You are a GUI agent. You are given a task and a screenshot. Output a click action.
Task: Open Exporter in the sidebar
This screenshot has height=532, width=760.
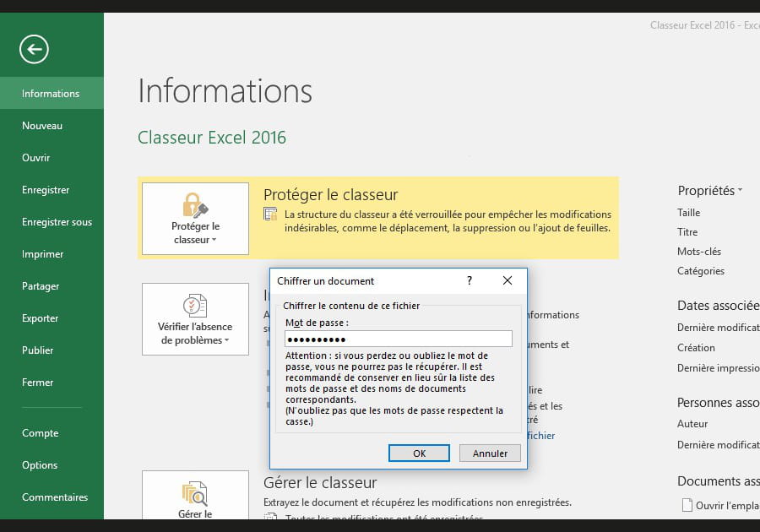(x=40, y=318)
